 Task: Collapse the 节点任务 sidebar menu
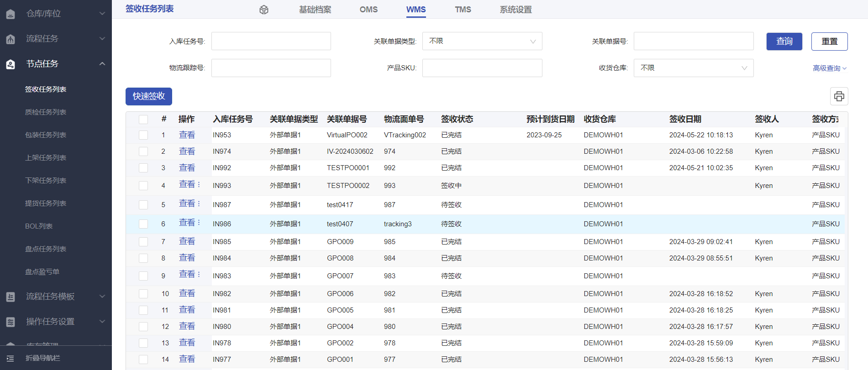[102, 64]
